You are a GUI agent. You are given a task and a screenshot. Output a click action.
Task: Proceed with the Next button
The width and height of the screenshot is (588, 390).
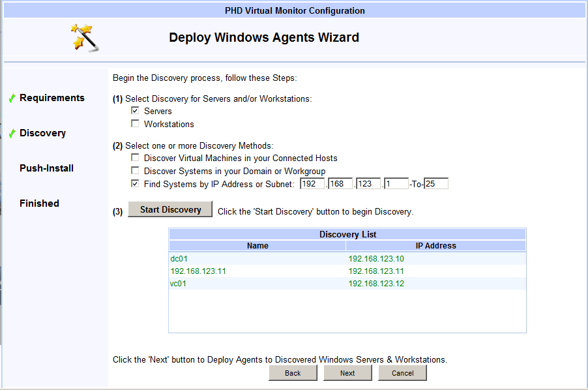pos(347,373)
